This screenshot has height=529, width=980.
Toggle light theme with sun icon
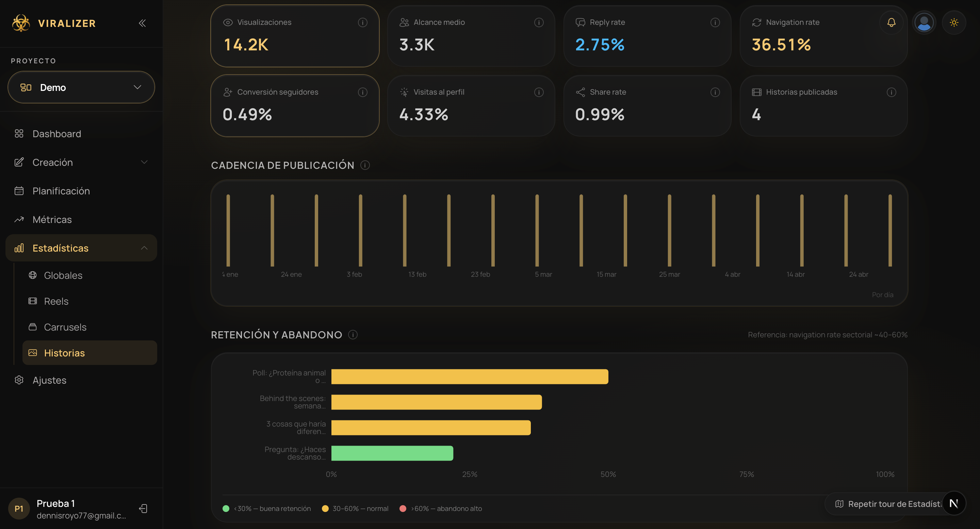pyautogui.click(x=954, y=22)
